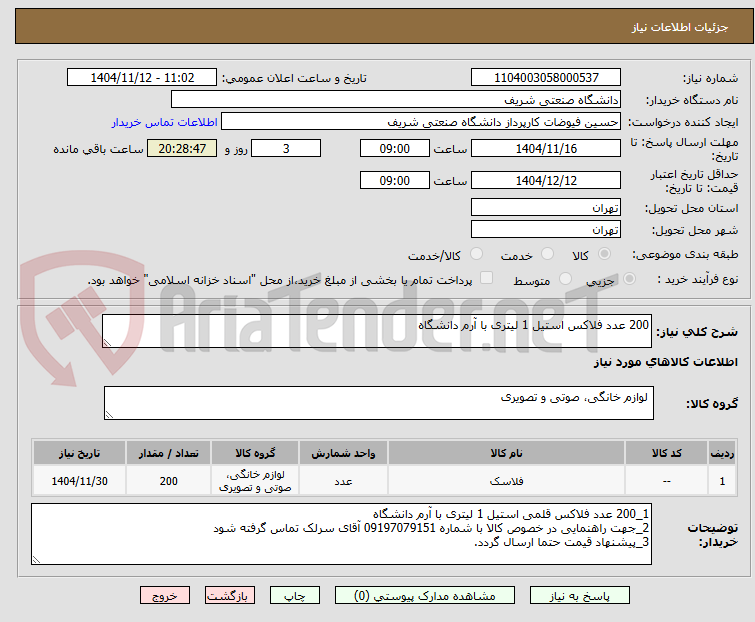Click the عدد unit cell
755x622 pixels.
click(x=343, y=481)
